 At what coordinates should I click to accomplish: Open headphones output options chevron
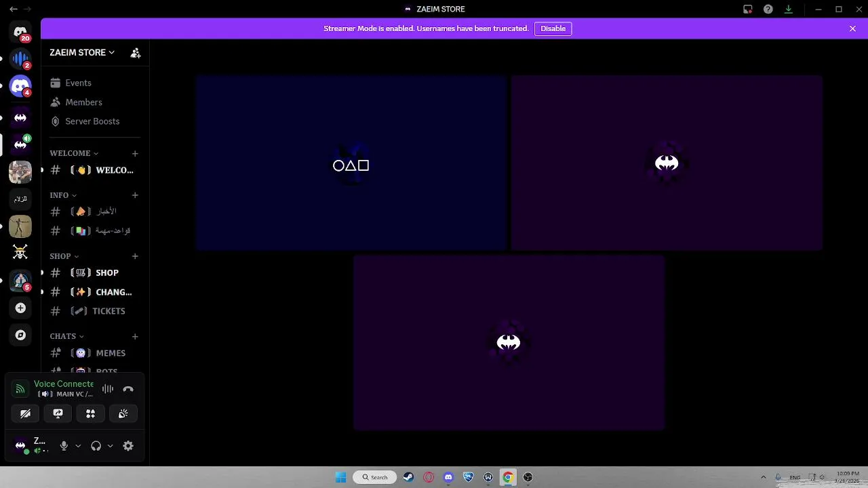coord(110,445)
